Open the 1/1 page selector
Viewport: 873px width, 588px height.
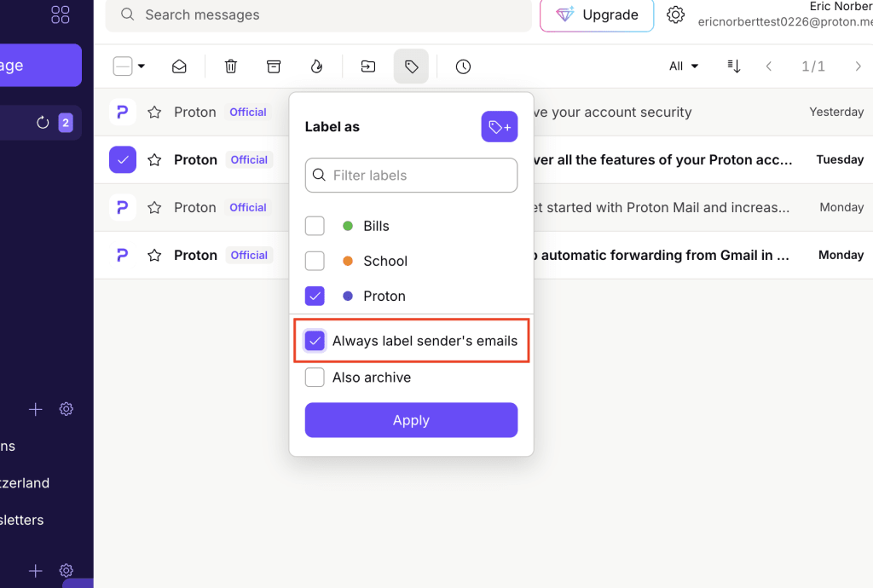(x=812, y=66)
